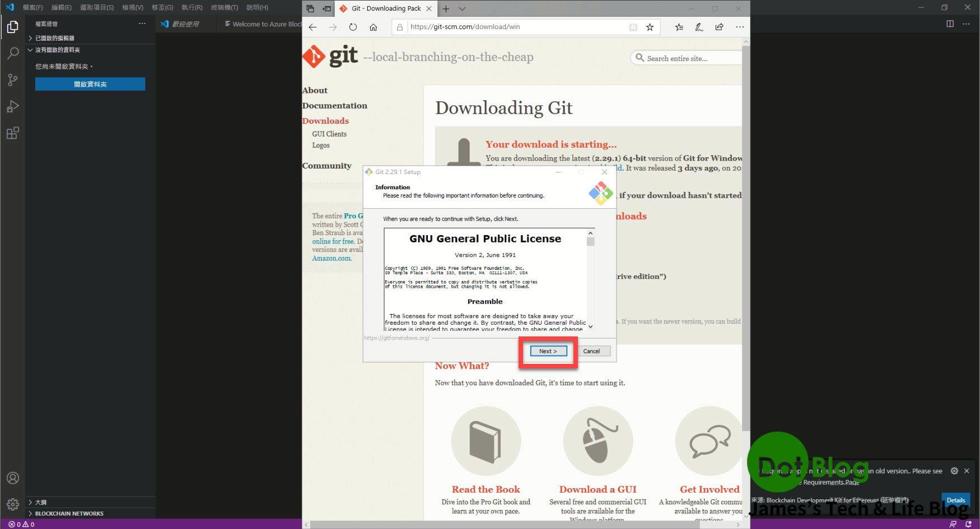Image resolution: width=980 pixels, height=529 pixels.
Task: Open the 檢視(V) menu in VS Code
Action: 133,7
